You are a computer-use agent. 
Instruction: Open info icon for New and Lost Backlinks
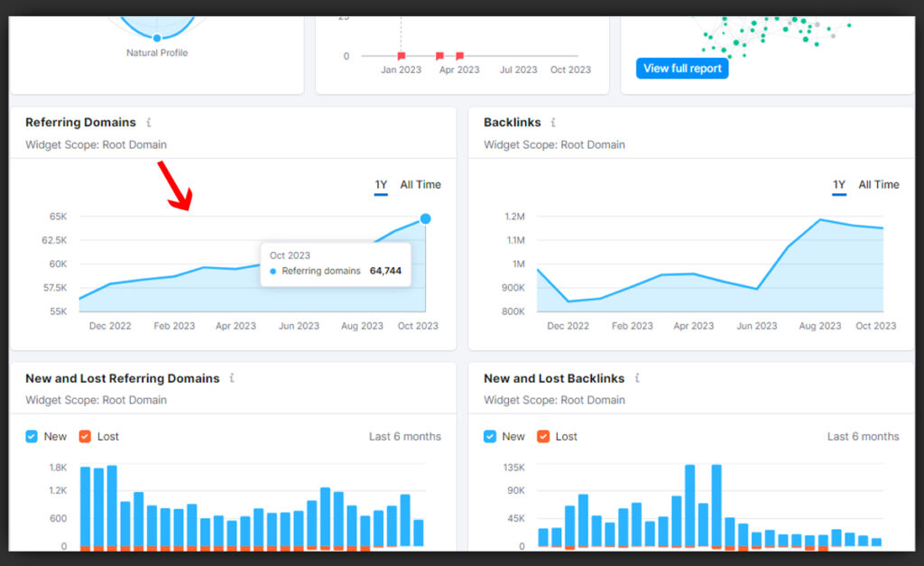tap(637, 379)
